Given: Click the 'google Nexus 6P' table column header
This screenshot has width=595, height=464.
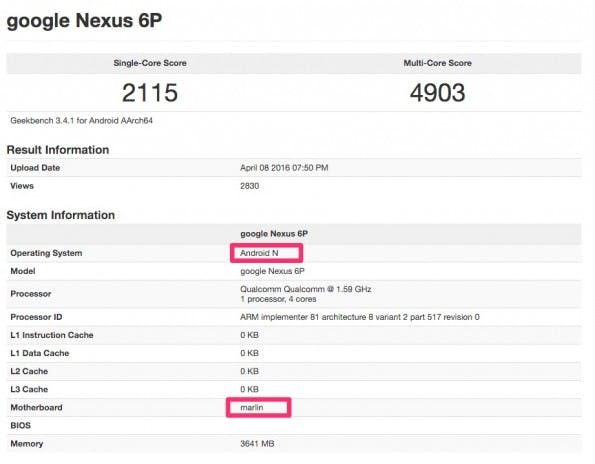Looking at the screenshot, I should coord(274,234).
